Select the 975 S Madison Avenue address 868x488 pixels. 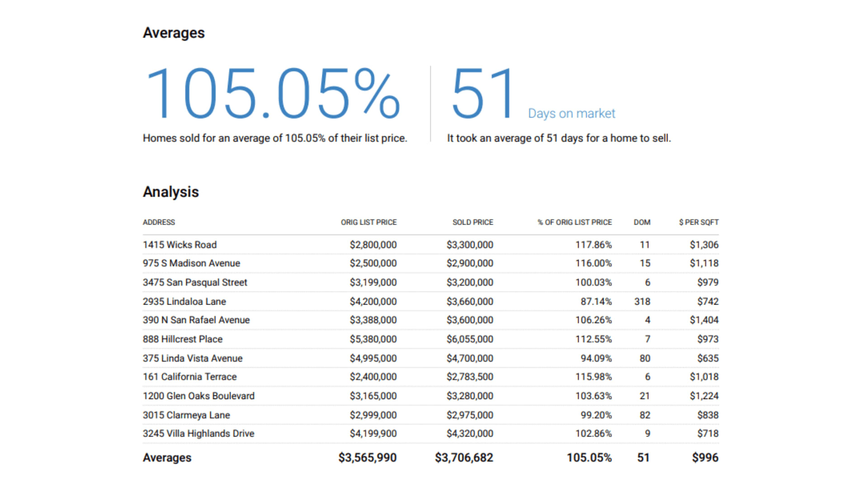[191, 263]
